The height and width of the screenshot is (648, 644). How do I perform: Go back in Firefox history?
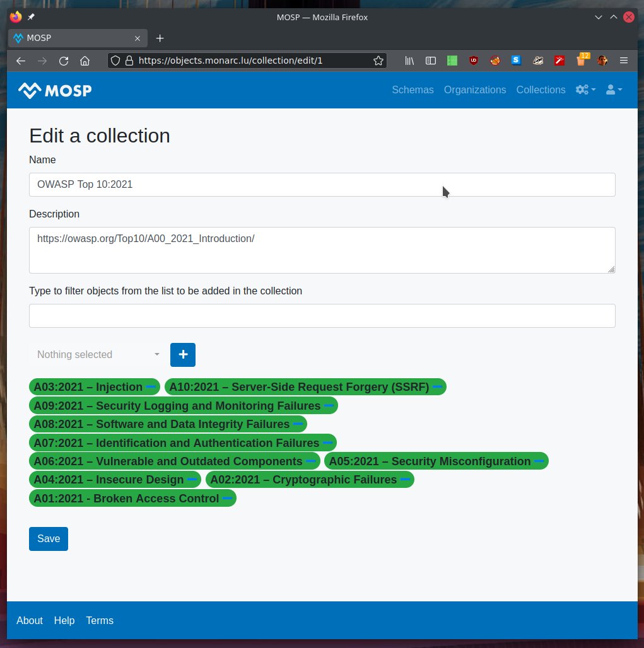coord(21,61)
